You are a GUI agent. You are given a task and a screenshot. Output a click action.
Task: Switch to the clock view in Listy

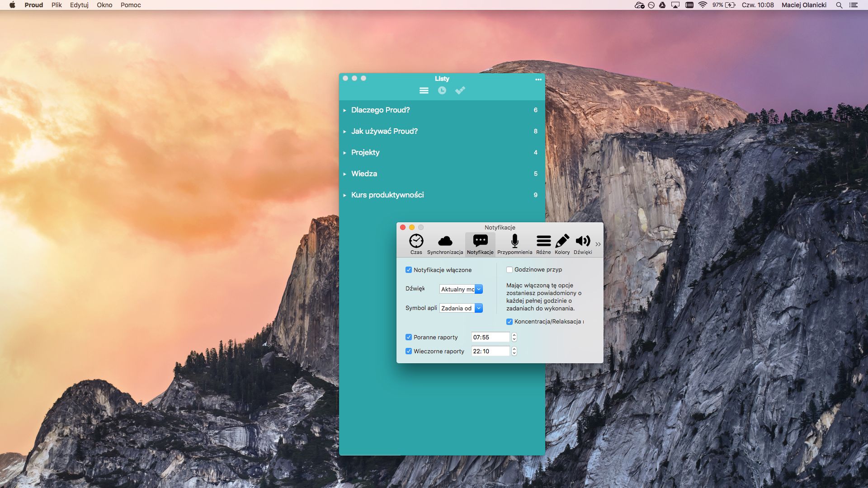442,91
